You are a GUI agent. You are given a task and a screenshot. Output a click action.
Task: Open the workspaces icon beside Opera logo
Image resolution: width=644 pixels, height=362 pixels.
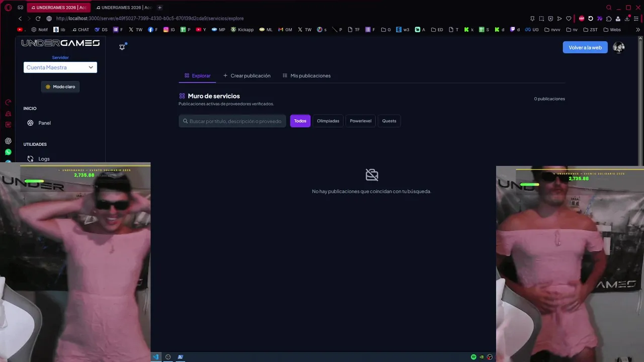[20, 8]
